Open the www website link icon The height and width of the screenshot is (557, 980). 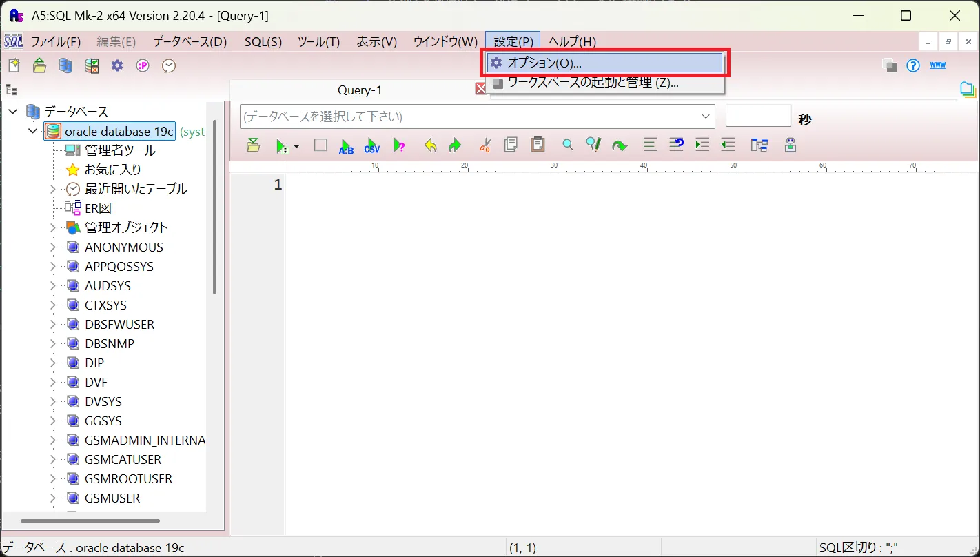point(938,65)
